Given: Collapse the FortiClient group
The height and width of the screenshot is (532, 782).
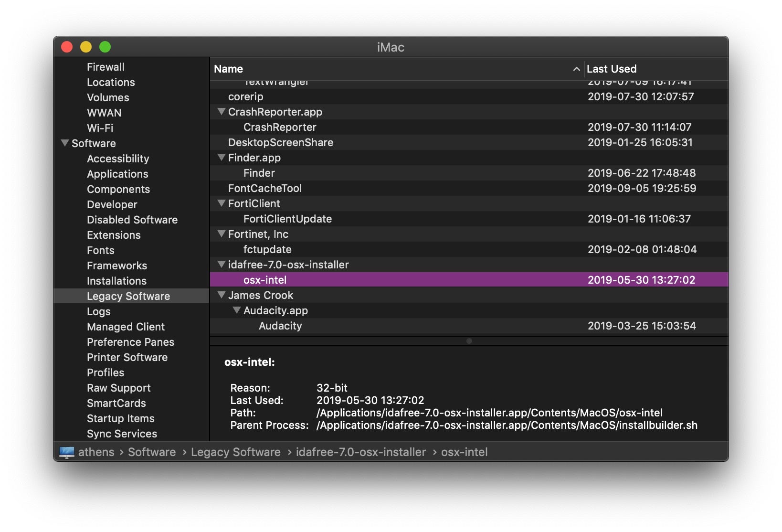Looking at the screenshot, I should (221, 203).
